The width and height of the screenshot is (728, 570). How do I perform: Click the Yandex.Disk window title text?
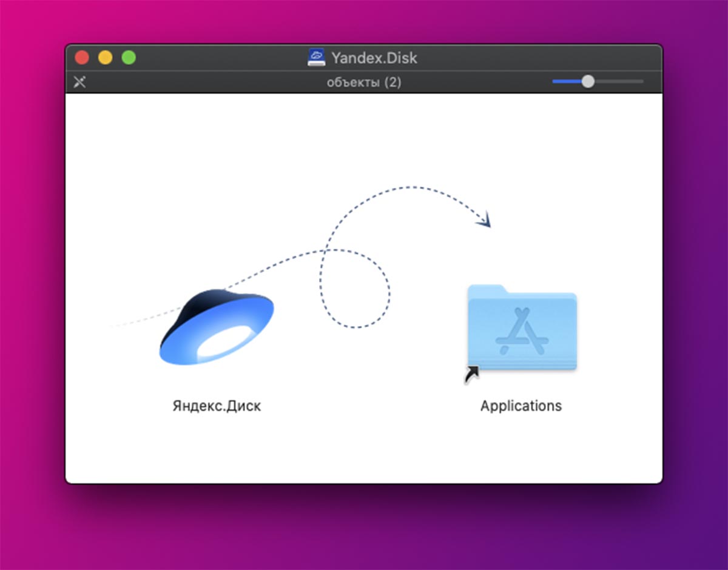tap(374, 58)
